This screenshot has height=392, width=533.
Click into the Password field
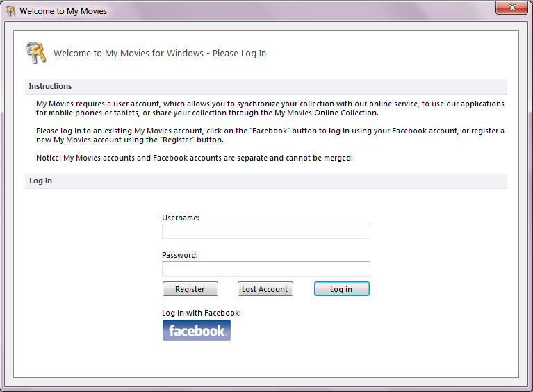265,269
